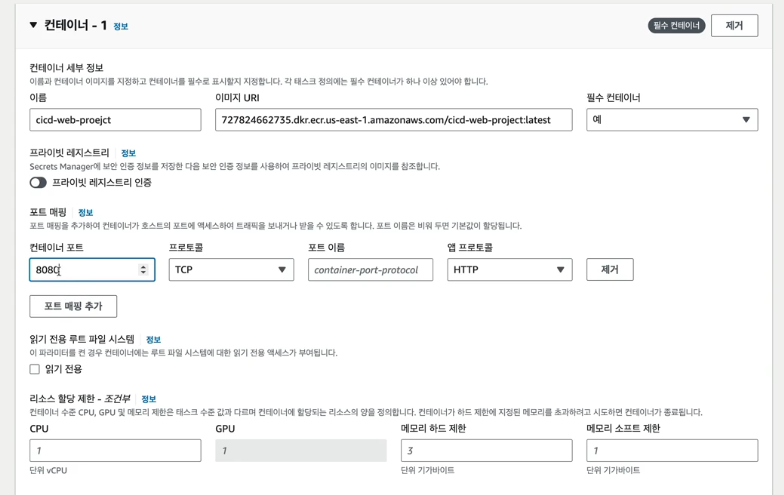Click the 컨테이너 포트 field with 8080
Viewport: 784px width, 495px height.
pos(92,270)
